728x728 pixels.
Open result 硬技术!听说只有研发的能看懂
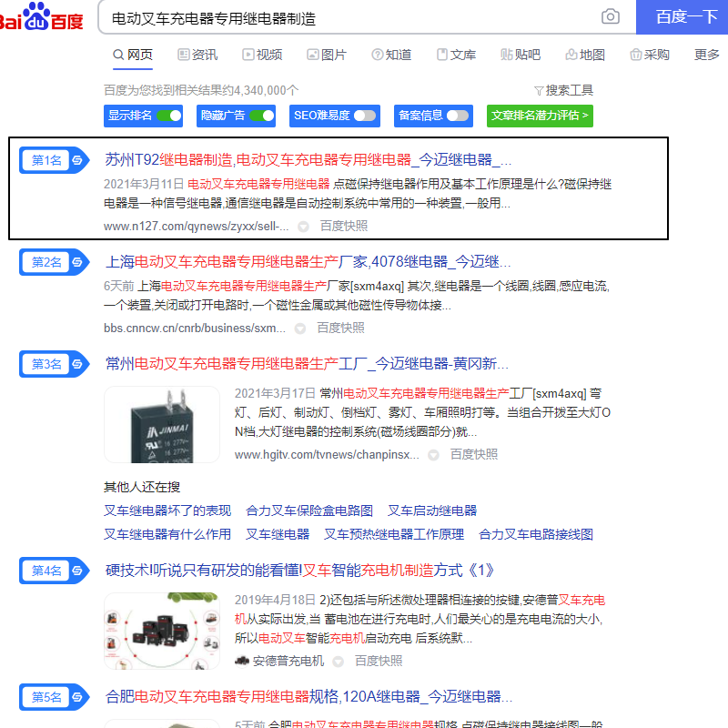[299, 571]
